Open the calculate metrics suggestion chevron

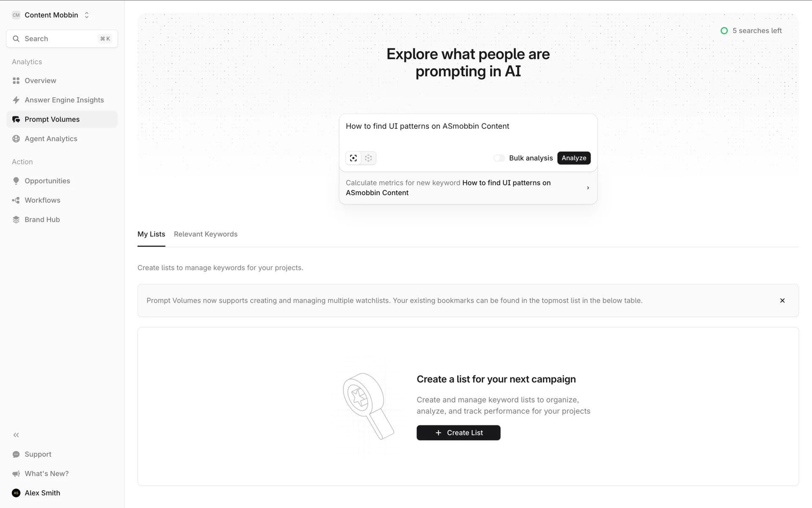pyautogui.click(x=587, y=188)
